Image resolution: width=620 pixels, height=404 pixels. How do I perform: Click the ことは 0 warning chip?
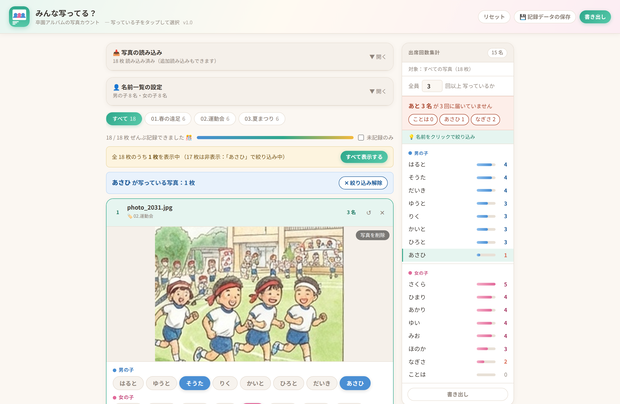coord(423,119)
